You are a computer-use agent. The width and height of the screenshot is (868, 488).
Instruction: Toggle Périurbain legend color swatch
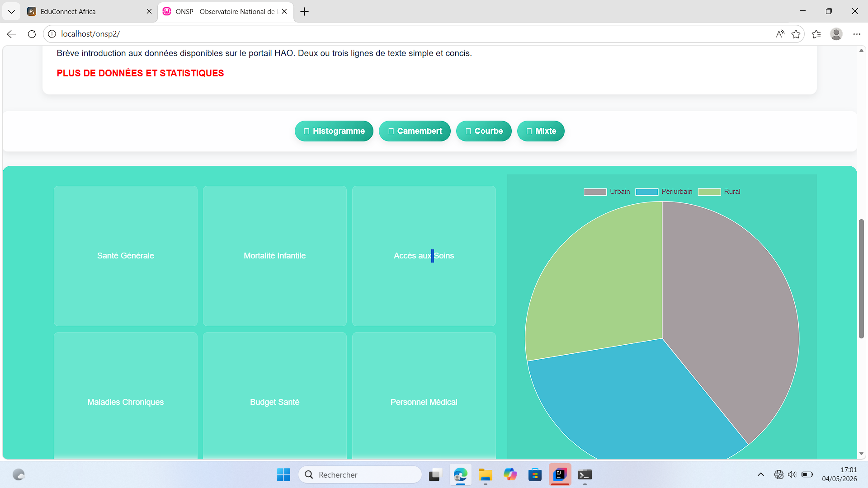(646, 192)
